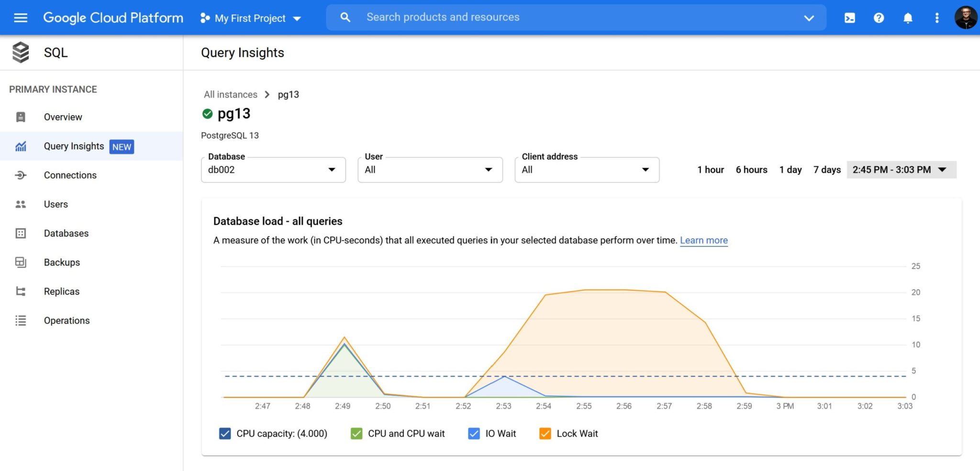Screen dimensions: 980x471
Task: Select the 7 days time range
Action: pos(827,170)
